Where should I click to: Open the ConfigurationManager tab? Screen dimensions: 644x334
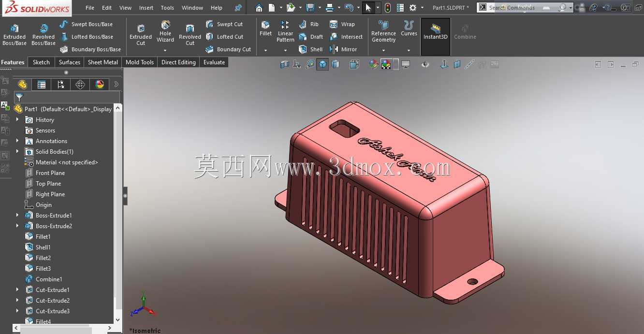click(61, 85)
